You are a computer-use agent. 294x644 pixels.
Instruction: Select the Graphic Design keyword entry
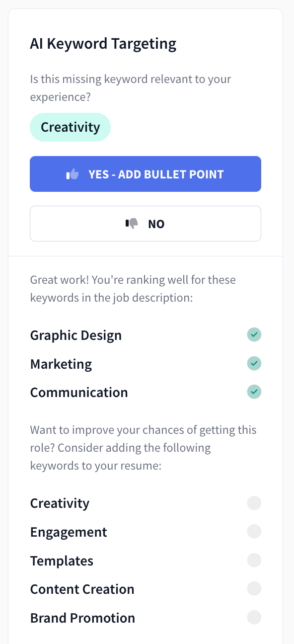pos(75,335)
